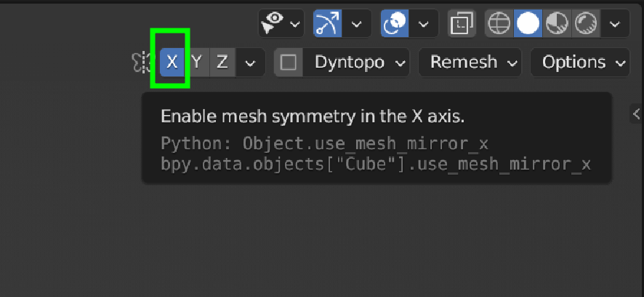This screenshot has height=297, width=644.
Task: Toggle Z axis symmetry button
Action: pyautogui.click(x=222, y=62)
